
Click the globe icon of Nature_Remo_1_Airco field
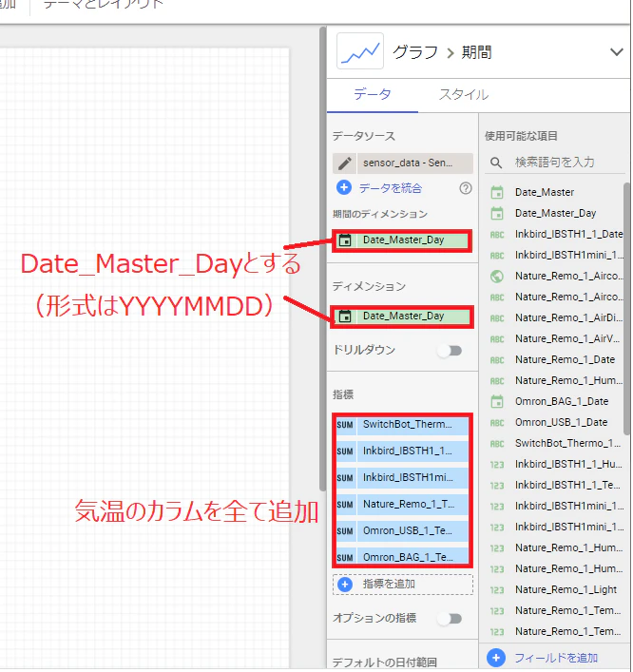pyautogui.click(x=497, y=277)
